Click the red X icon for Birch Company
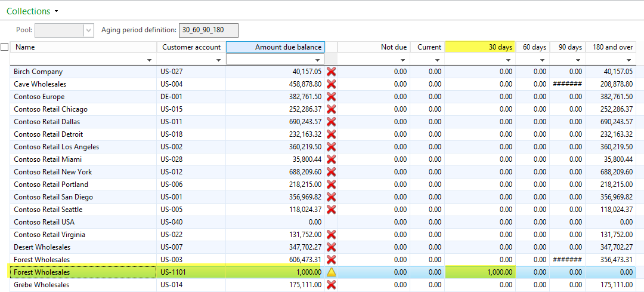Screen dimensions: 644x292 pos(332,72)
